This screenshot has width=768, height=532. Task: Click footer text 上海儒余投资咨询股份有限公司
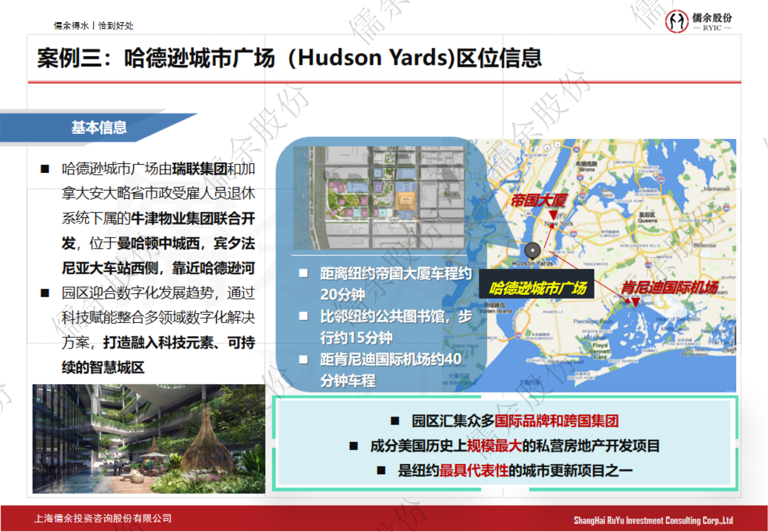[103, 519]
